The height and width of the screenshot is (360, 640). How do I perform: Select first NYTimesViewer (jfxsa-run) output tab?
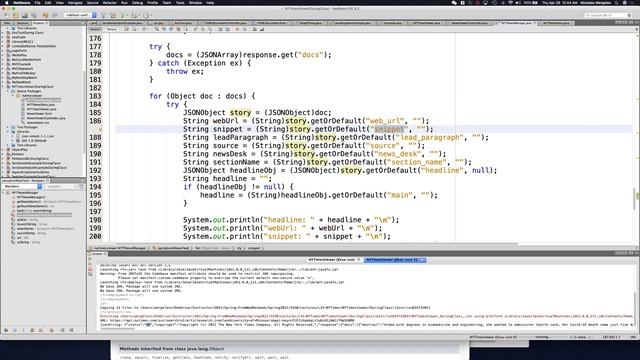334,260
